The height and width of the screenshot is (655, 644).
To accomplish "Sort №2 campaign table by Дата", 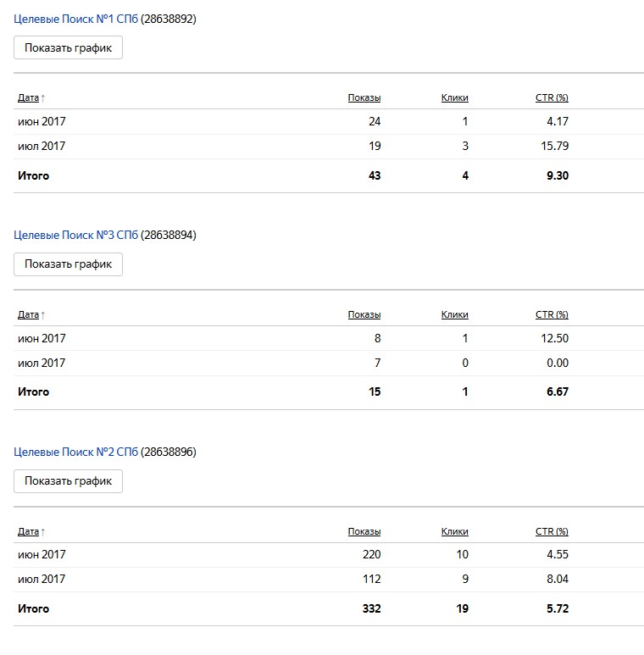I will pyautogui.click(x=28, y=531).
